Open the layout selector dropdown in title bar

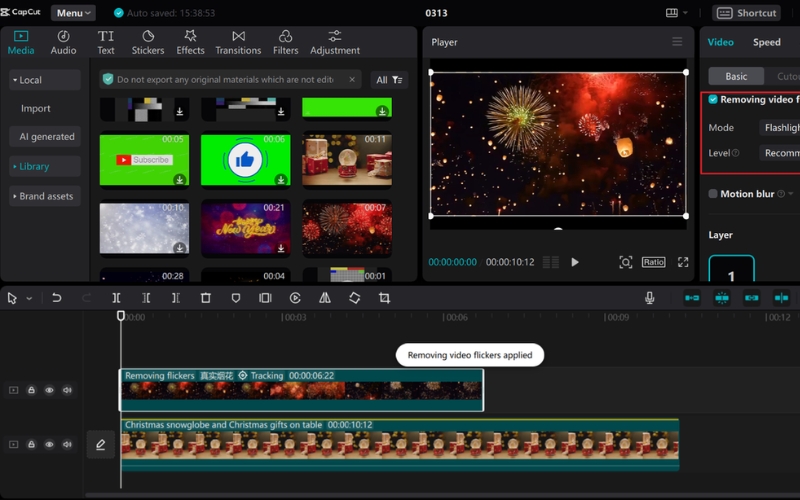(677, 13)
